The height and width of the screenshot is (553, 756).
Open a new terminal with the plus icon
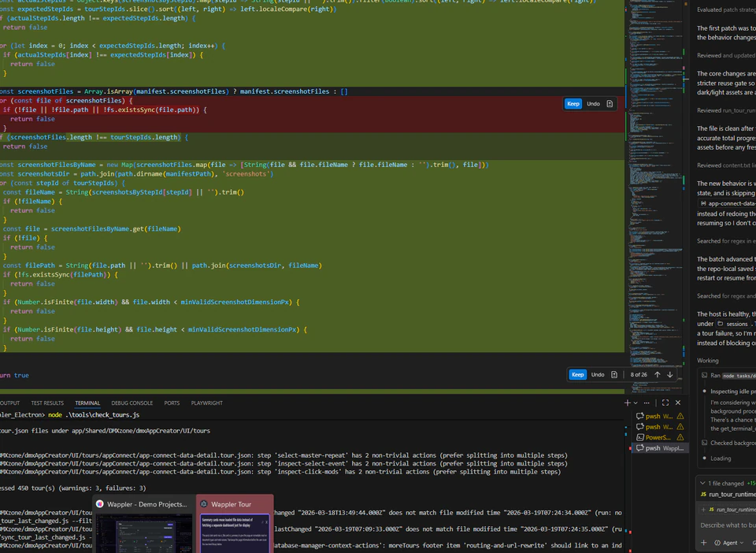point(628,403)
